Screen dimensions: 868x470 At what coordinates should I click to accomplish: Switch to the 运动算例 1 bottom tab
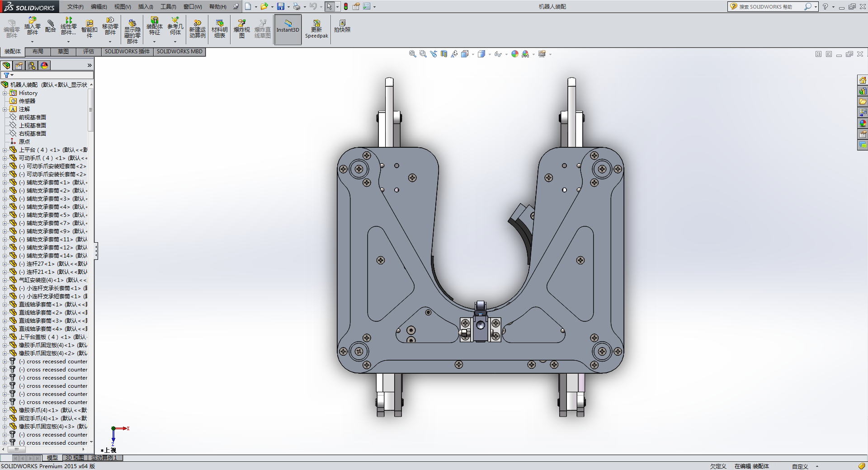click(x=104, y=458)
